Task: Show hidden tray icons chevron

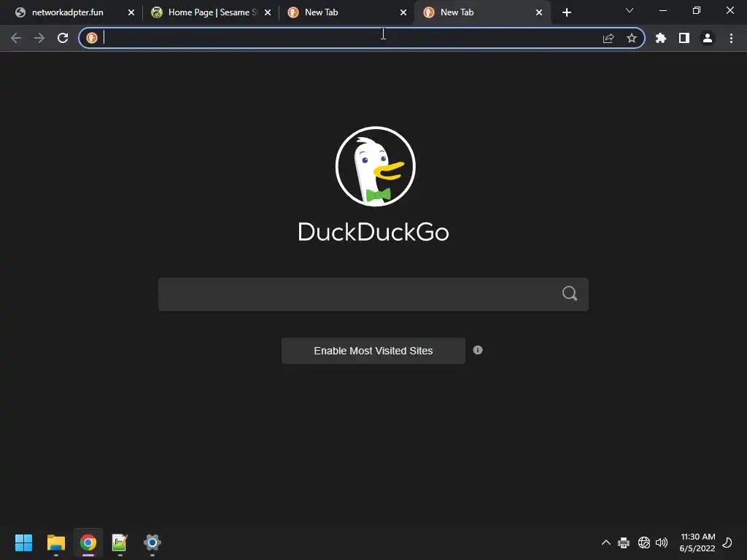Action: pyautogui.click(x=606, y=542)
